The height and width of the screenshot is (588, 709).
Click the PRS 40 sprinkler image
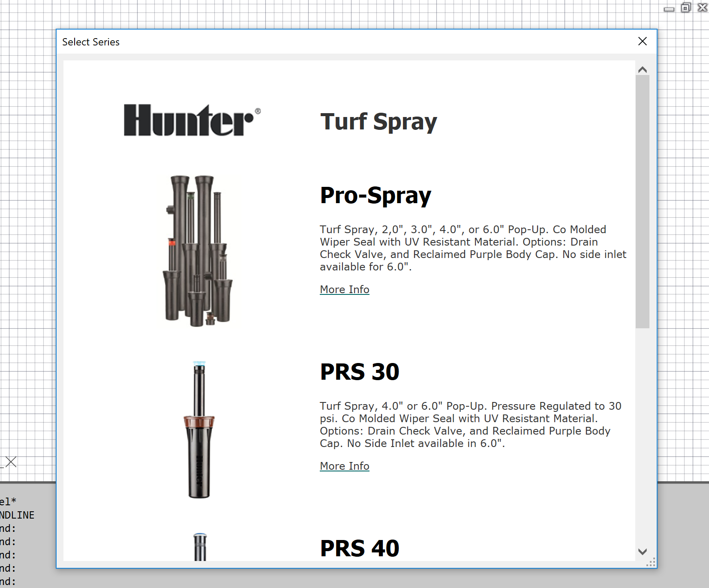200,547
